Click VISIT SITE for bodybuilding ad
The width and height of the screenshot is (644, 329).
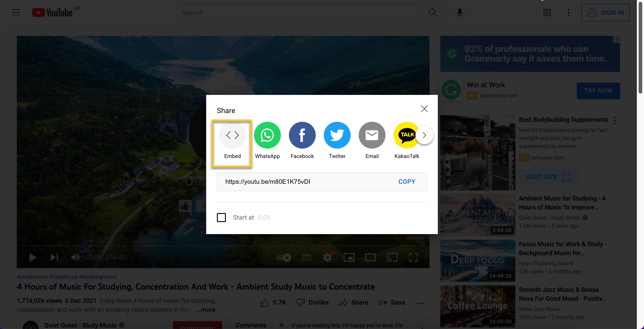[x=548, y=177]
